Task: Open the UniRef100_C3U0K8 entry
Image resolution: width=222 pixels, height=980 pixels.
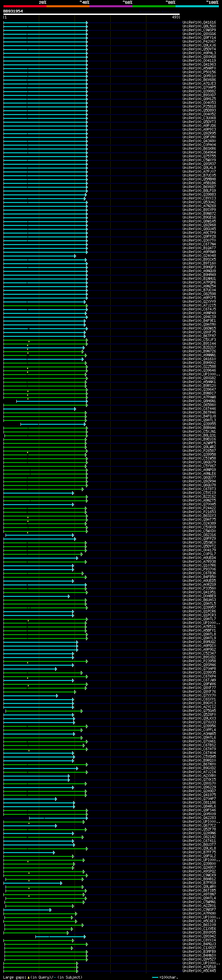Action: coord(199,118)
